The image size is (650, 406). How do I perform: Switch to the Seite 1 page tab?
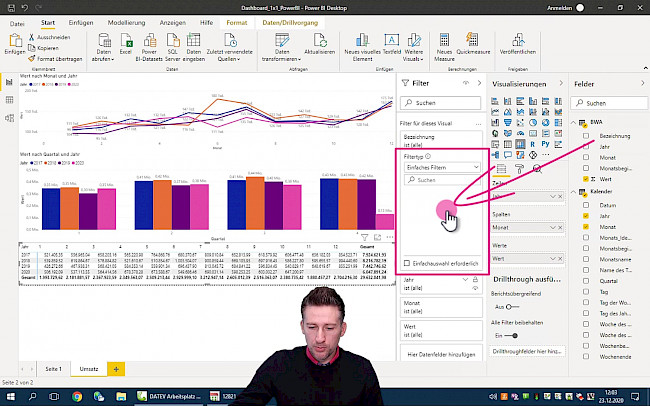(52, 369)
